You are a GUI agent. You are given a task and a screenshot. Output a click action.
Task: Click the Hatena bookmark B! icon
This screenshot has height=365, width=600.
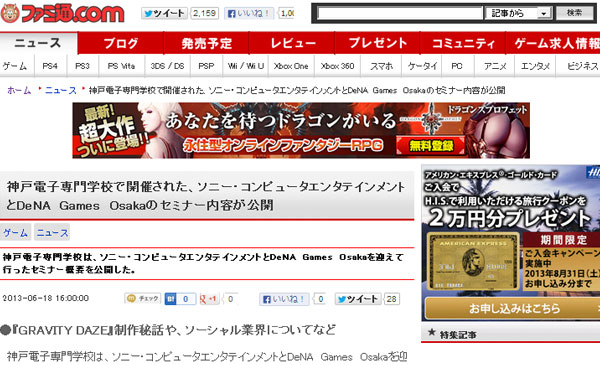171,299
